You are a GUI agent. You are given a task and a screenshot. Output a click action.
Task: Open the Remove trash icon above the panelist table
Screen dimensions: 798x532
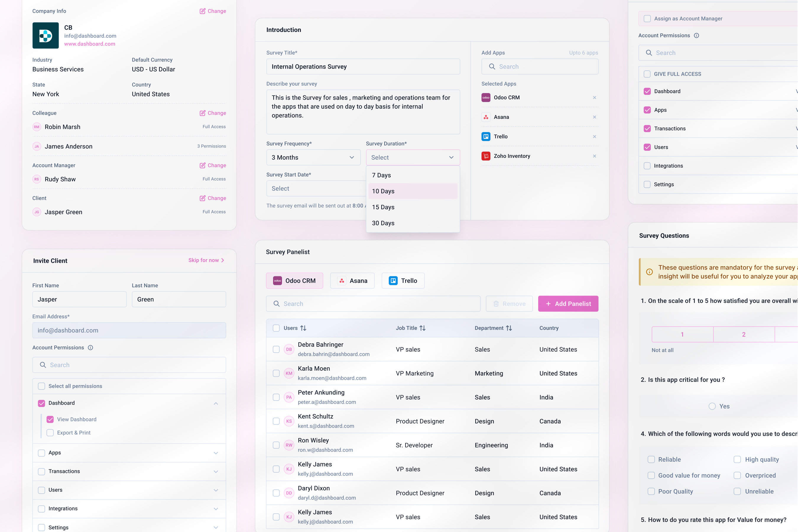[496, 304]
